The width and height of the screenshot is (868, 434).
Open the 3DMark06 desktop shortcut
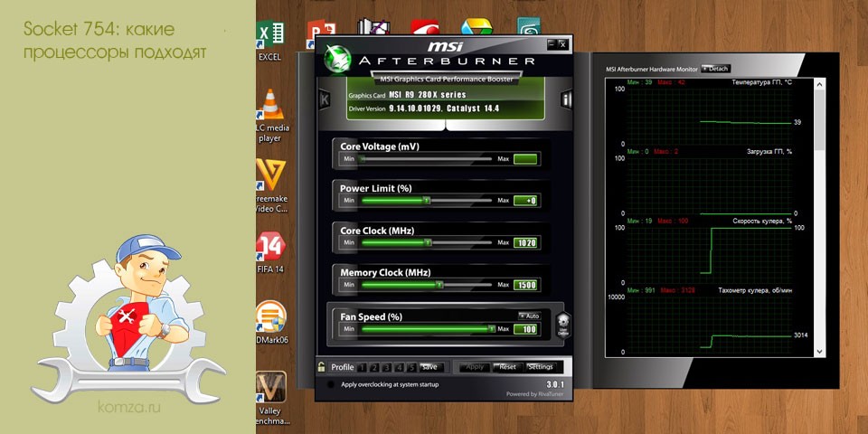(x=270, y=322)
